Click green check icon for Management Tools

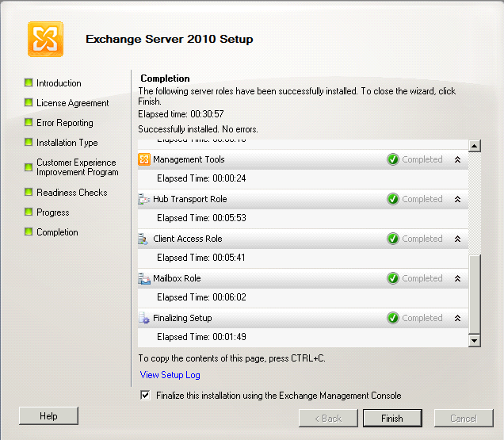[393, 159]
